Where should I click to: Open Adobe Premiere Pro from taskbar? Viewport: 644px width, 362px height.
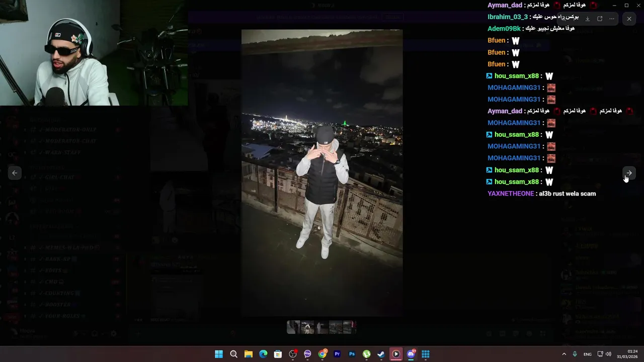click(x=337, y=354)
